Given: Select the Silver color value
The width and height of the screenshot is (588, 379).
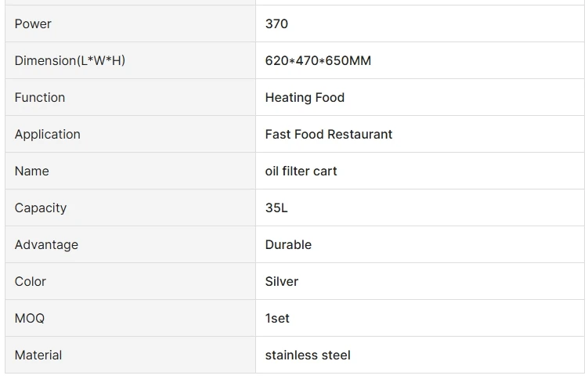Looking at the screenshot, I should click(282, 281).
